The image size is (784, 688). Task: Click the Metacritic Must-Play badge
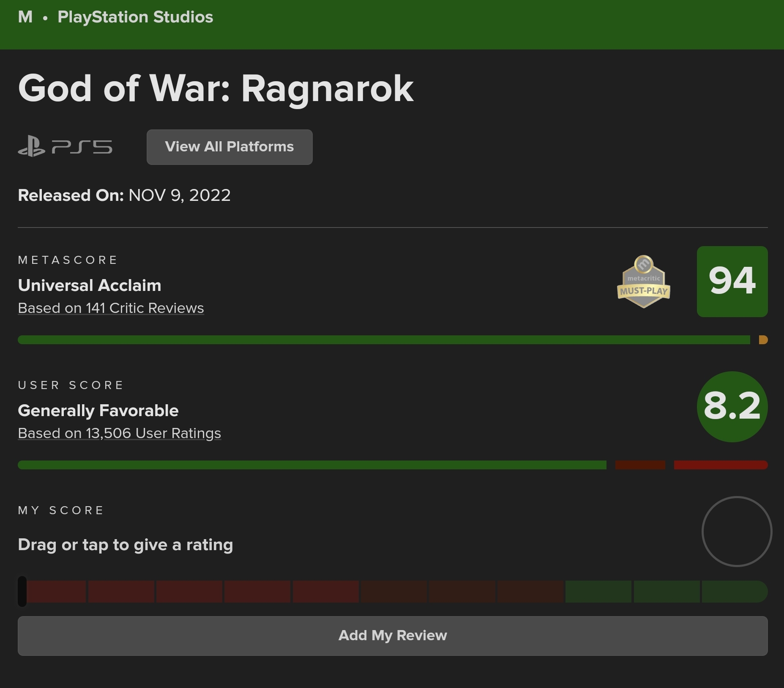(644, 281)
